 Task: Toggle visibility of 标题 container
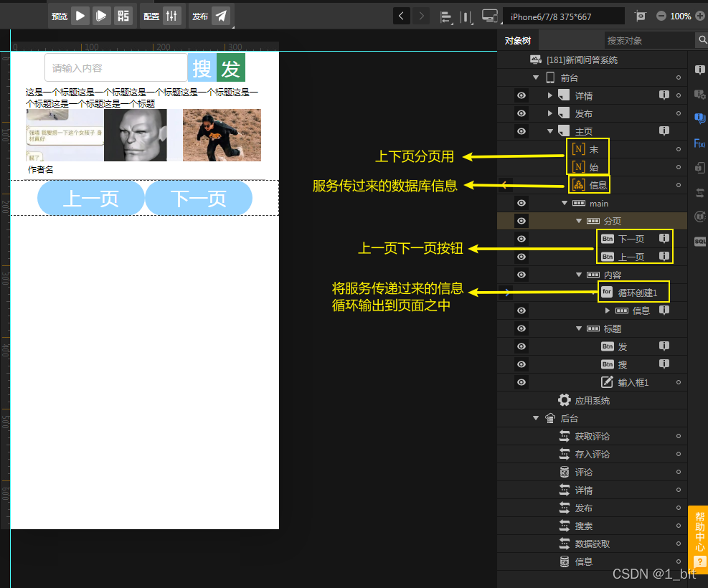[x=521, y=328]
